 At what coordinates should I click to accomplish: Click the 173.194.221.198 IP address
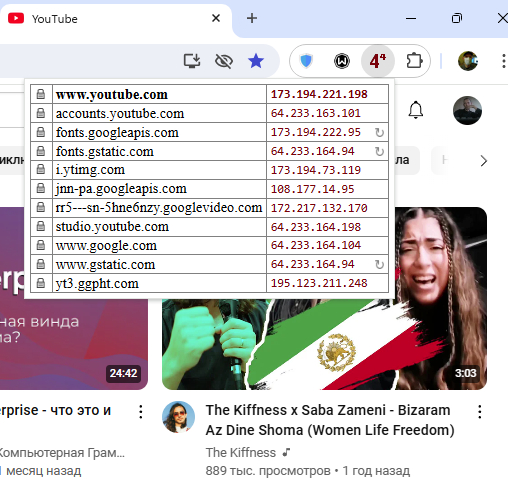click(319, 94)
